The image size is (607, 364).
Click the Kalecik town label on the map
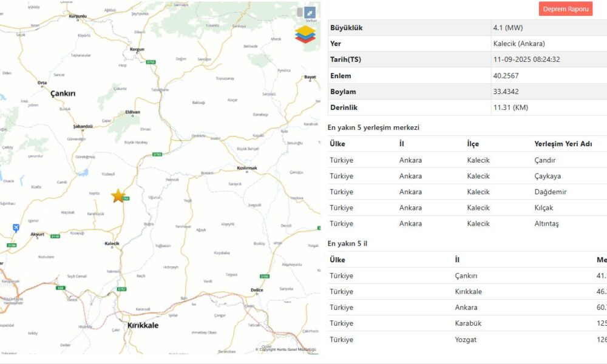point(112,244)
